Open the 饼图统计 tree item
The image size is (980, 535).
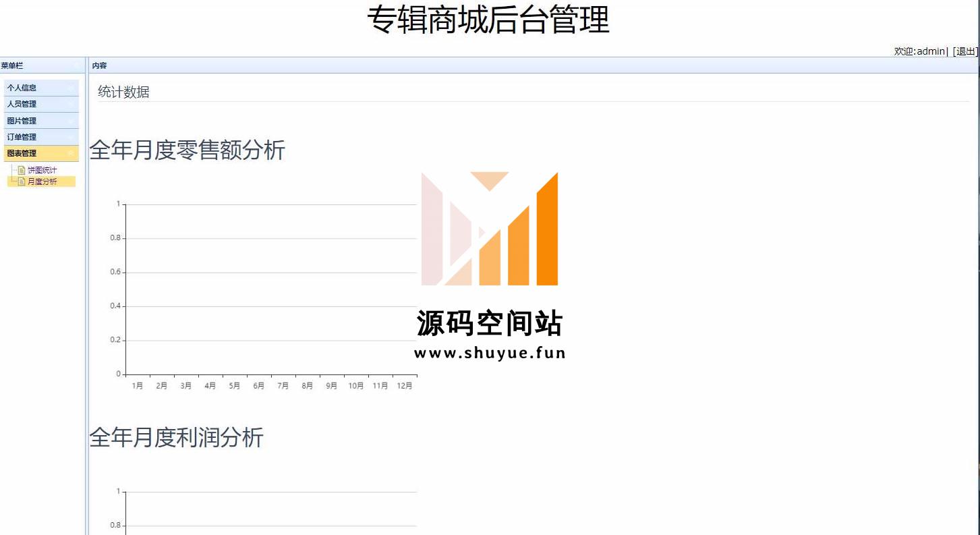(42, 170)
